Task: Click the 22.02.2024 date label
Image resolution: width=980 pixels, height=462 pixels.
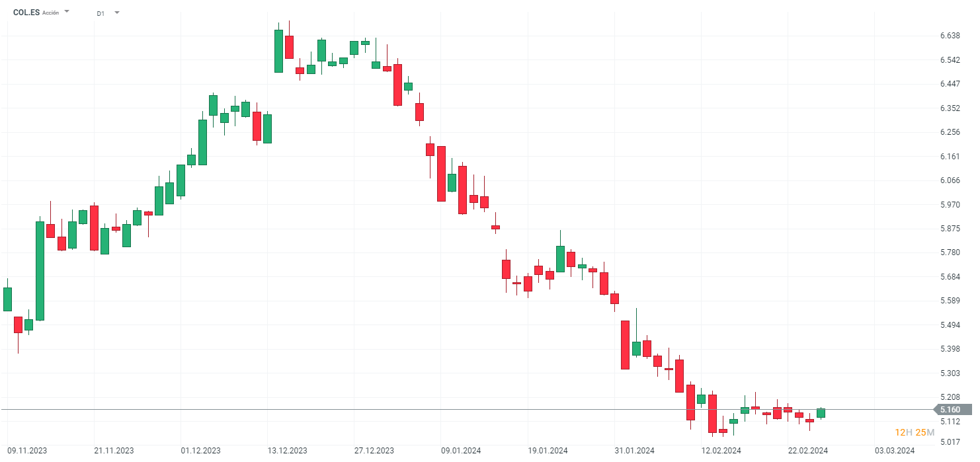Action: (x=808, y=451)
